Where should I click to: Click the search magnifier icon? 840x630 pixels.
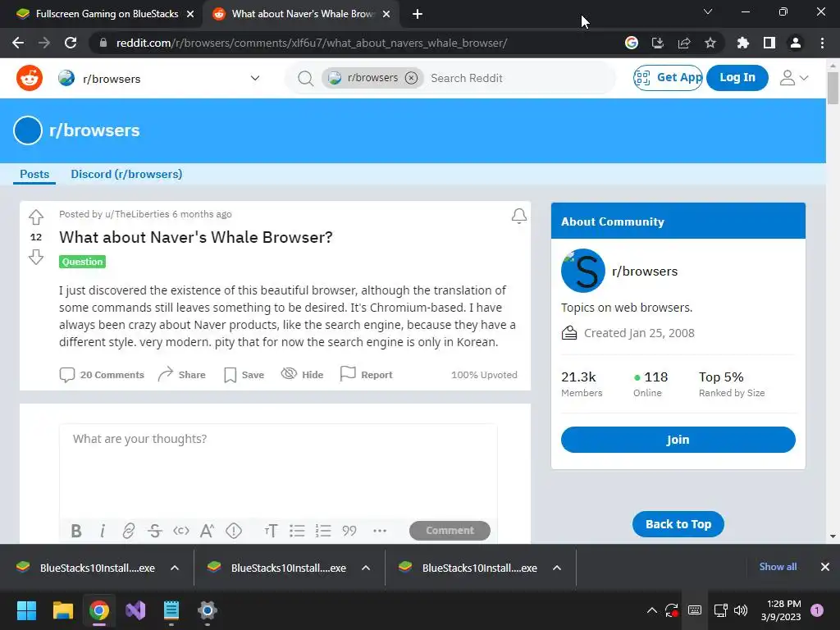(x=305, y=78)
